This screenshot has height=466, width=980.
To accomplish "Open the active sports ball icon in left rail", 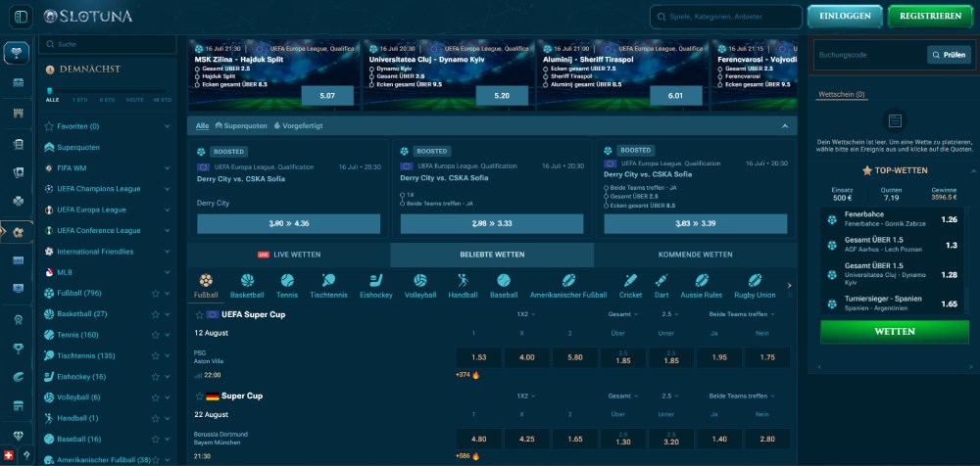I will [18, 231].
